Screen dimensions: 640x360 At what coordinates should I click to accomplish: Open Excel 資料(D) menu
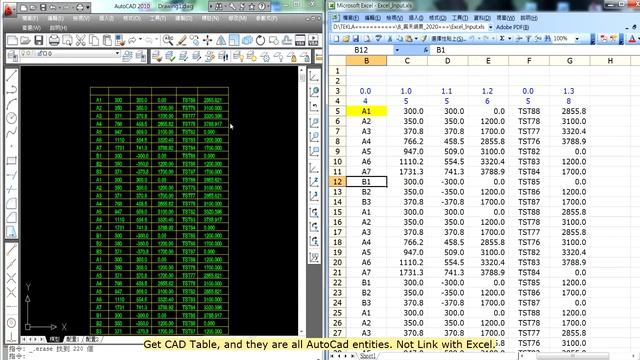coord(482,18)
